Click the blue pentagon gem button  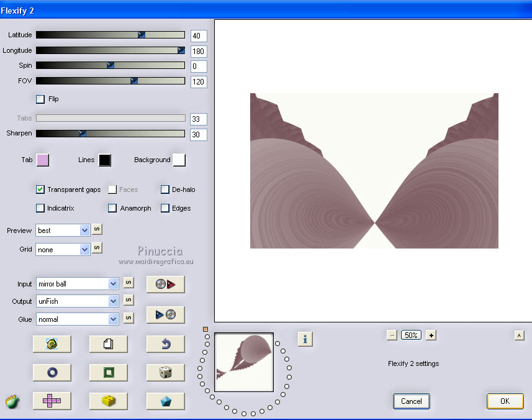pos(166,401)
